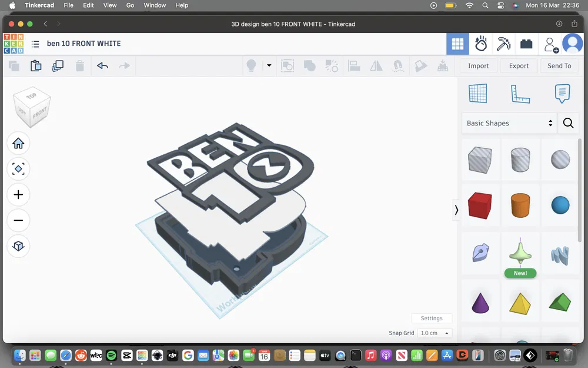Select the red box shape
The height and width of the screenshot is (368, 588).
(480, 205)
